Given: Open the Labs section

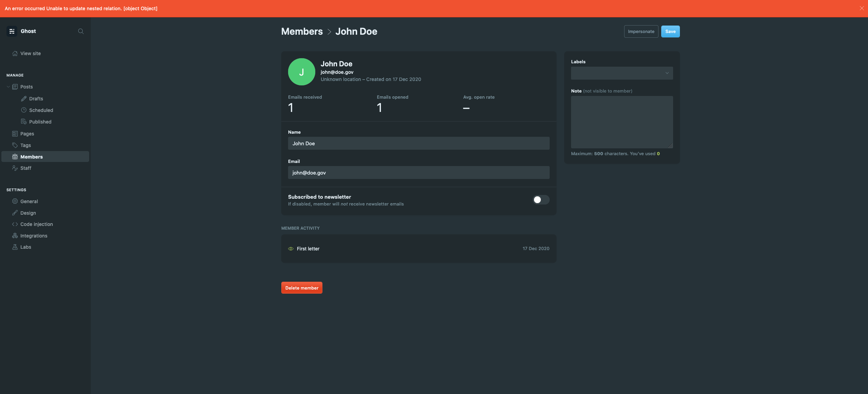Looking at the screenshot, I should [x=15, y=247].
